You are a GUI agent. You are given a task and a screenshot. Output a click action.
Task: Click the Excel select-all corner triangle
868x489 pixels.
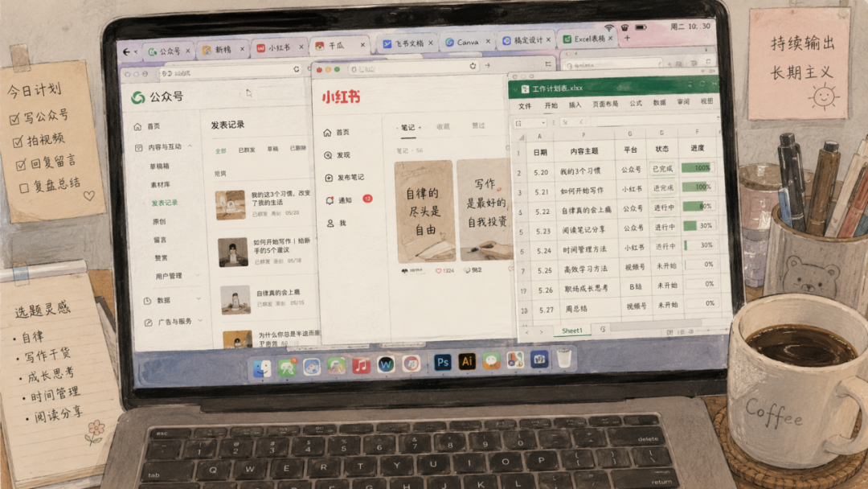[x=522, y=137]
